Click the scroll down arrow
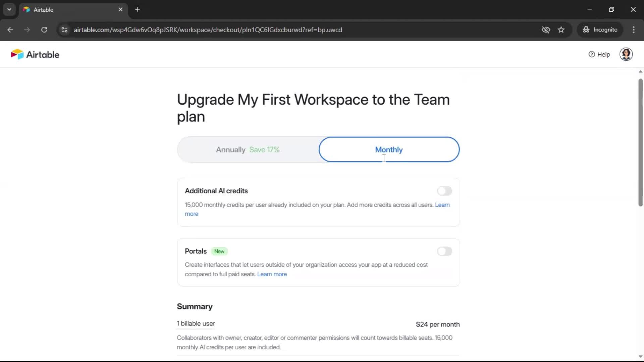 [x=640, y=356]
